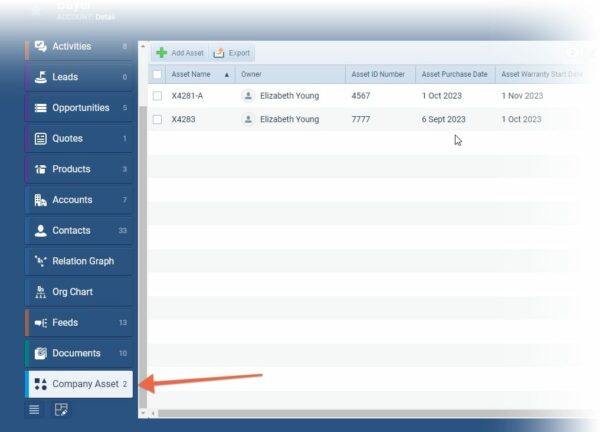Click the Owner column header
The image size is (600, 432).
[290, 74]
